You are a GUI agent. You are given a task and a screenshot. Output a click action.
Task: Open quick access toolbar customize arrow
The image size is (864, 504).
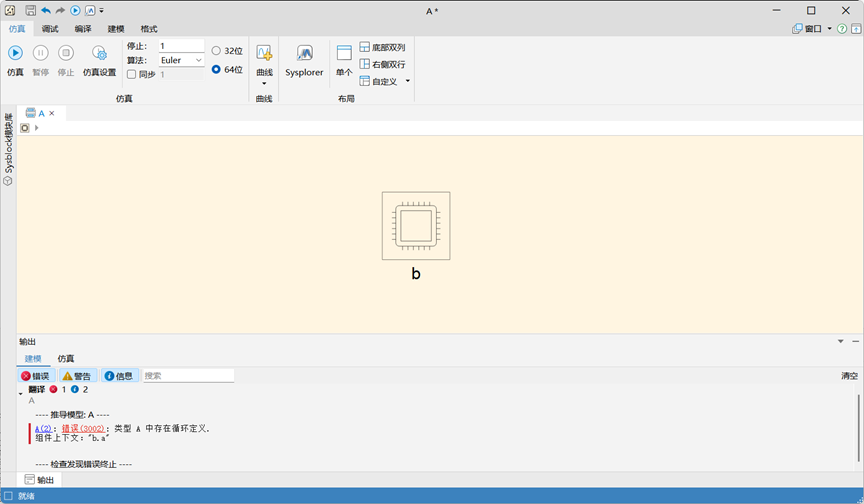click(x=101, y=10)
